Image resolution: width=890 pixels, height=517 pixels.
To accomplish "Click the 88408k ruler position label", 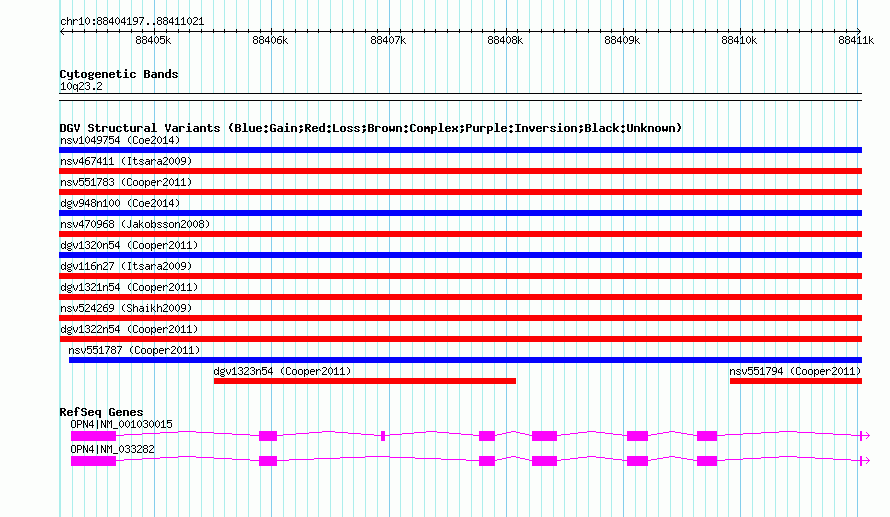I will 505,40.
